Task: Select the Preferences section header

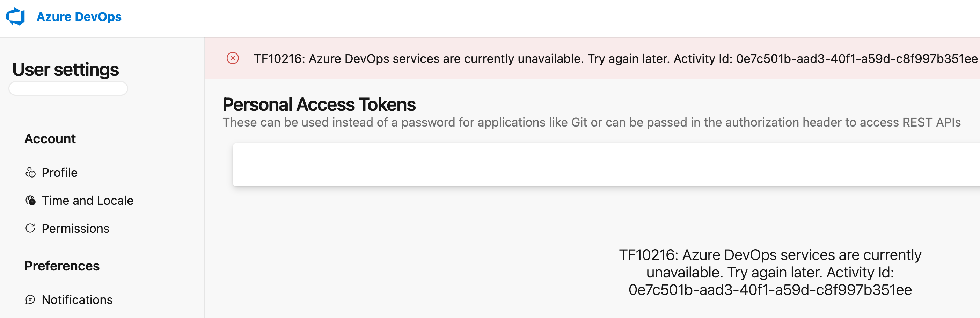Action: tap(62, 266)
